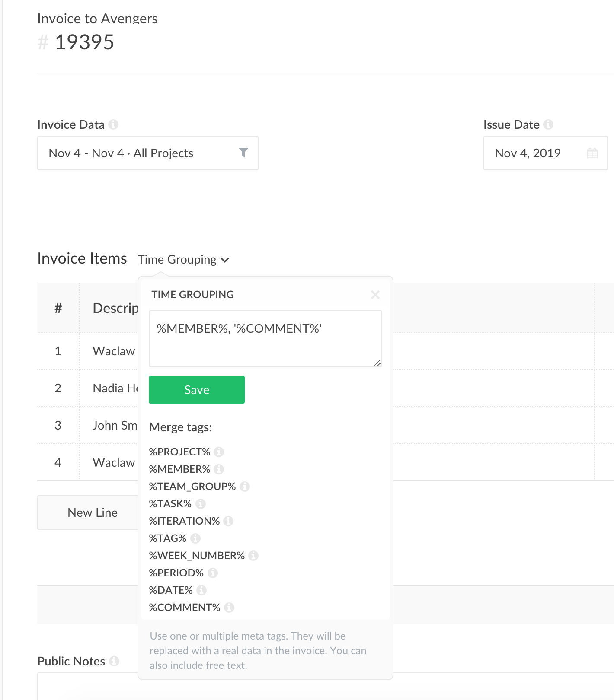Screen dimensions: 614x700
Task: Open the Issue Date Nov 4, 2019 field
Action: (x=545, y=153)
